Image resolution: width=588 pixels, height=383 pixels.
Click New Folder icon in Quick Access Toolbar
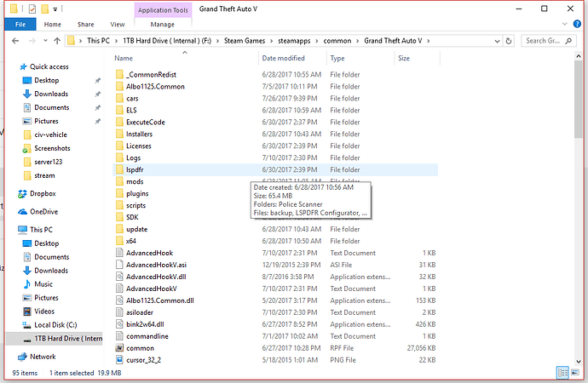click(x=44, y=9)
